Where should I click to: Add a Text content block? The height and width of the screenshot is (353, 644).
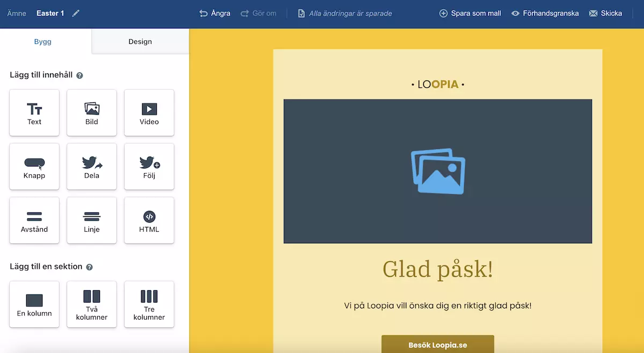click(x=34, y=113)
